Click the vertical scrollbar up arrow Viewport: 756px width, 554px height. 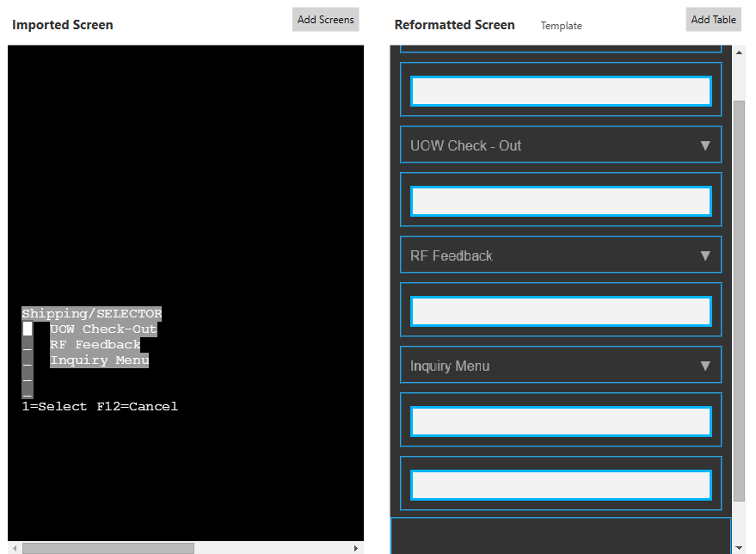(x=739, y=52)
